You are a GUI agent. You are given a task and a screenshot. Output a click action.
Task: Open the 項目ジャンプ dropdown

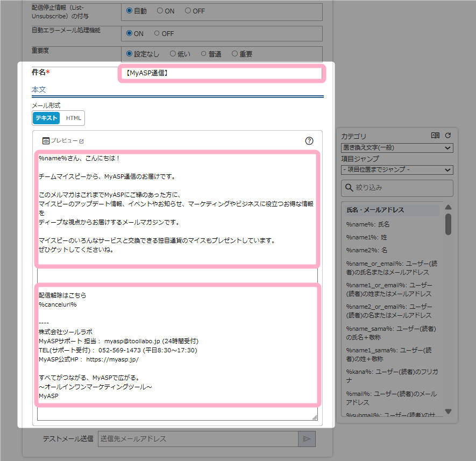point(397,170)
